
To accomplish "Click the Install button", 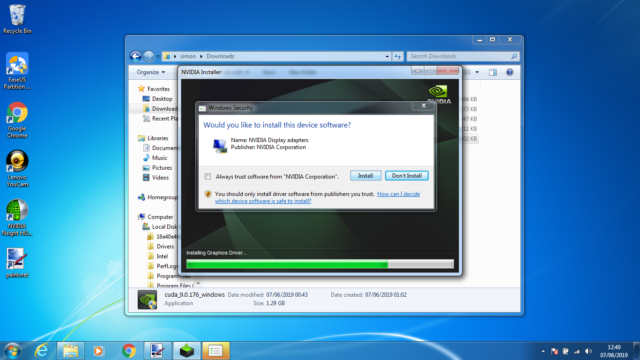I will (365, 176).
